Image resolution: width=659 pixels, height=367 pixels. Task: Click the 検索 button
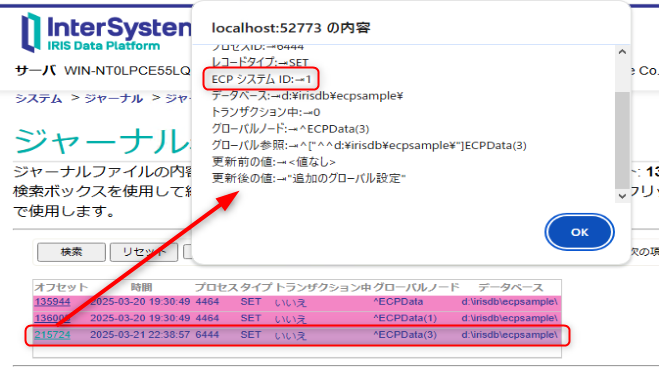pos(71,252)
